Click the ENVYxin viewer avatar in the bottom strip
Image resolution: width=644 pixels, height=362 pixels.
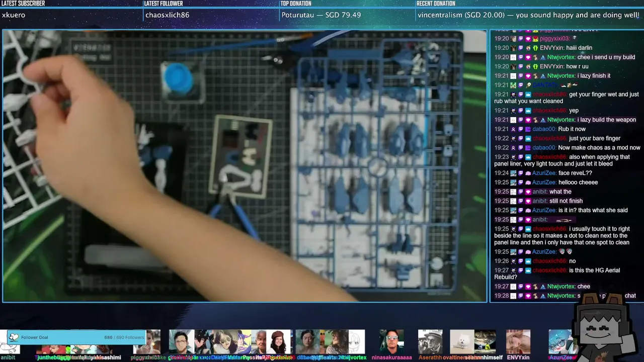pyautogui.click(x=518, y=342)
